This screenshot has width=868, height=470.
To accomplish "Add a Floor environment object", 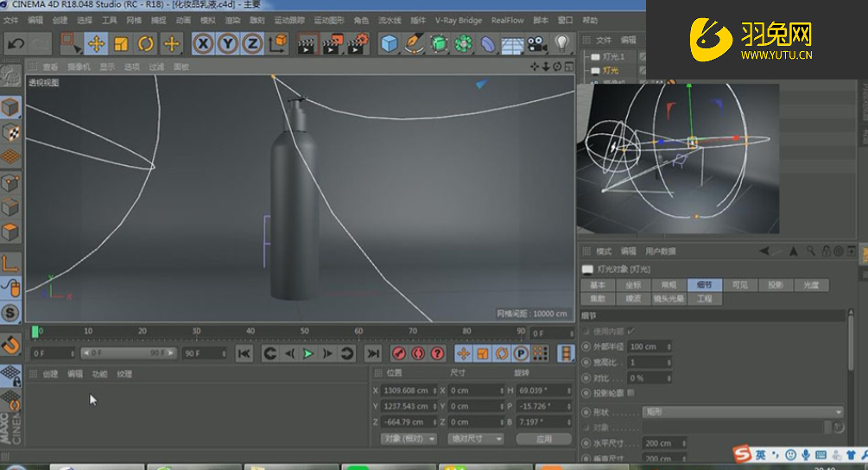I will (x=512, y=44).
